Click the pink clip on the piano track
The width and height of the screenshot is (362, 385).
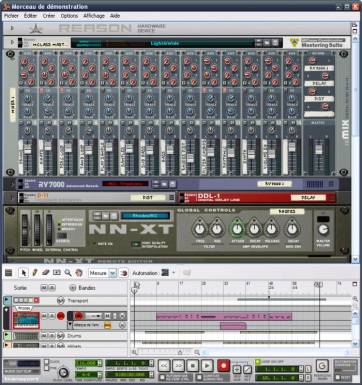point(224,316)
